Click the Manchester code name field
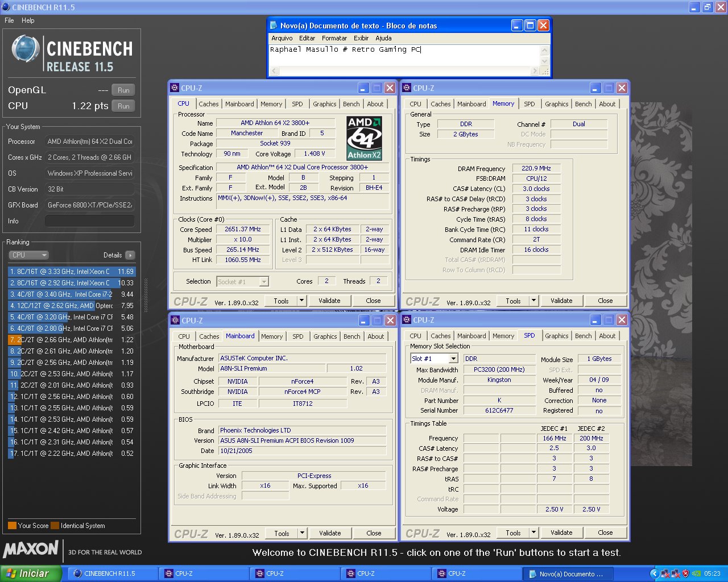 247,134
